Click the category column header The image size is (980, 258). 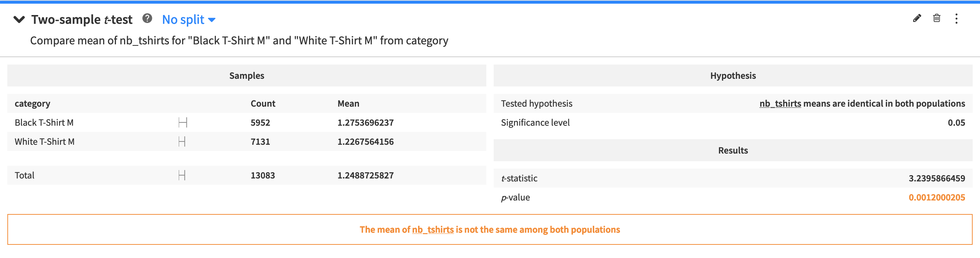pos(32,104)
